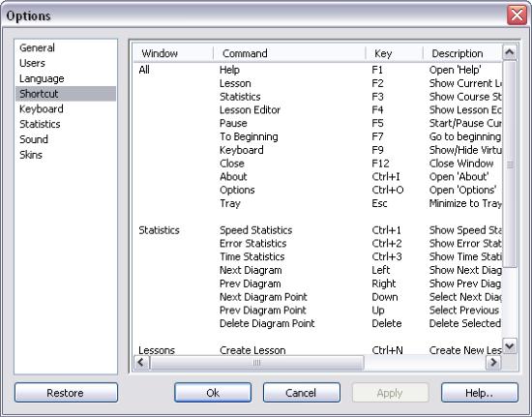Click the horizontal scrollbar right arrow
The image size is (532, 417).
point(493,363)
